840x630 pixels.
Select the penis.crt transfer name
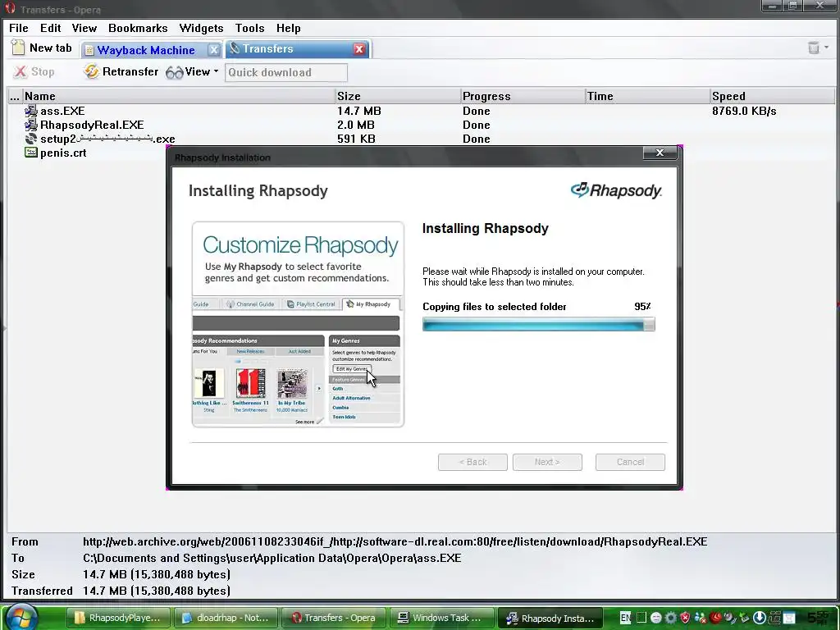pos(63,153)
